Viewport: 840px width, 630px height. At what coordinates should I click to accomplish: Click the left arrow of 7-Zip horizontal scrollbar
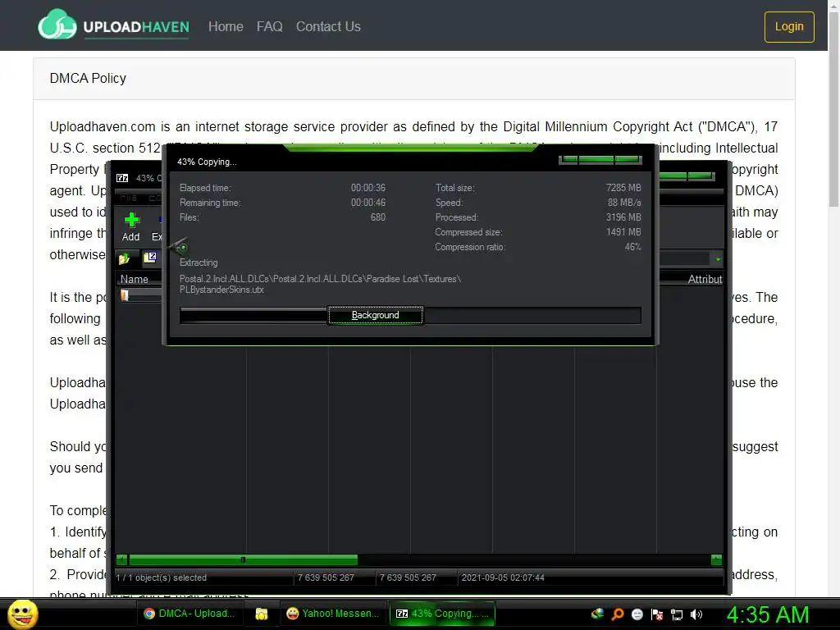tap(121, 559)
